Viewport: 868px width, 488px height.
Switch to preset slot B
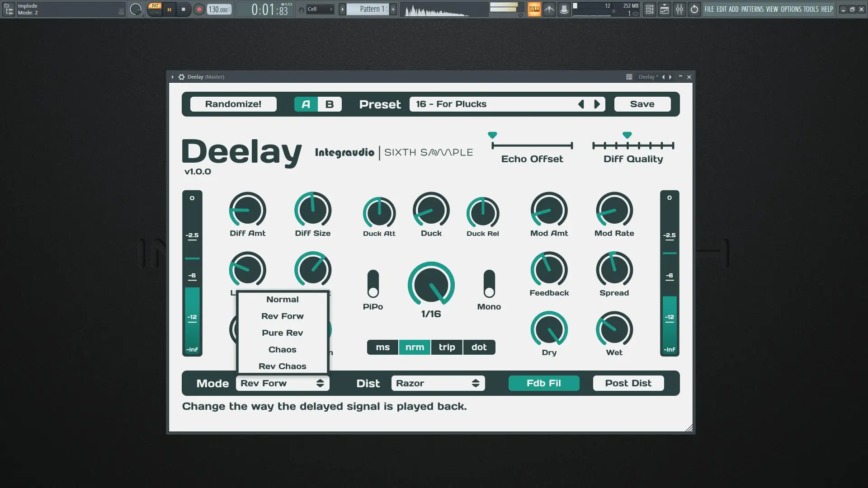coord(330,104)
